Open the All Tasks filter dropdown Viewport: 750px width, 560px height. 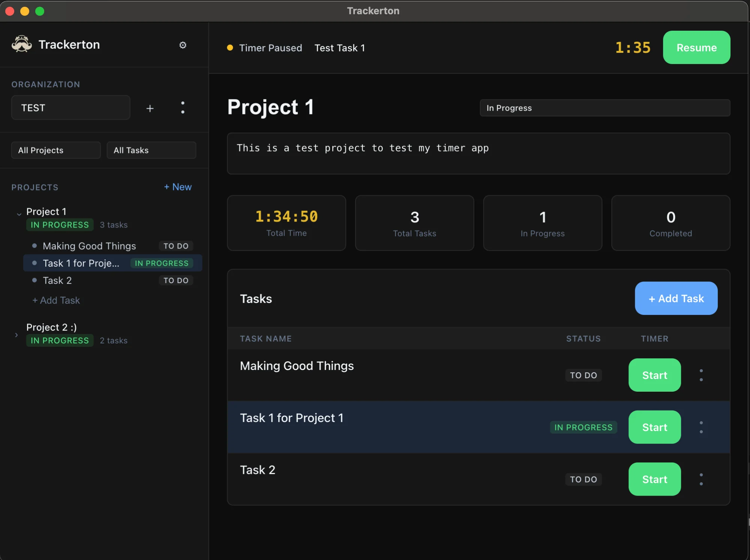(151, 150)
